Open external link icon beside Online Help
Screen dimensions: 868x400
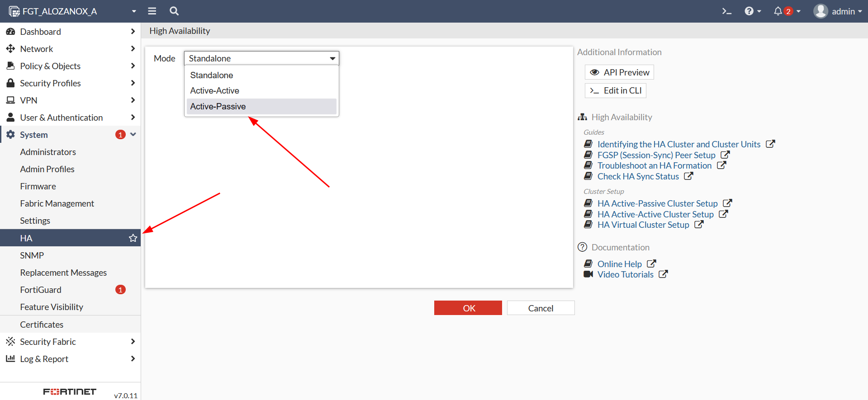click(651, 264)
